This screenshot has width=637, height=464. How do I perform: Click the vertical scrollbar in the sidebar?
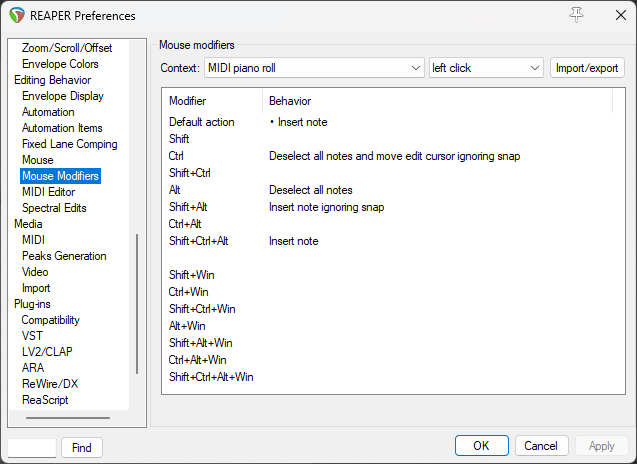click(137, 300)
